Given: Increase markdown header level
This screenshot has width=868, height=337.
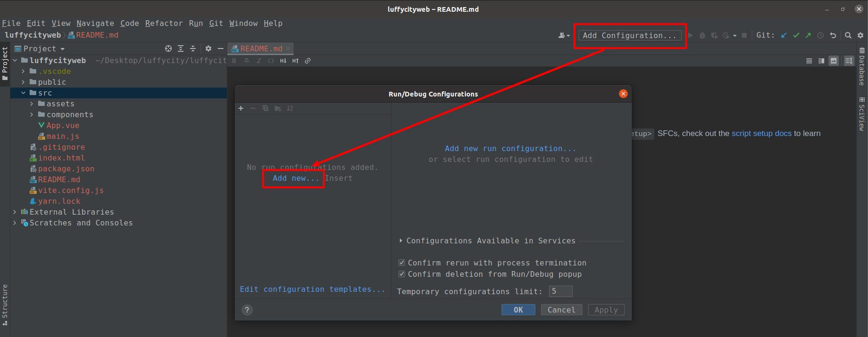Looking at the screenshot, I should (295, 61).
